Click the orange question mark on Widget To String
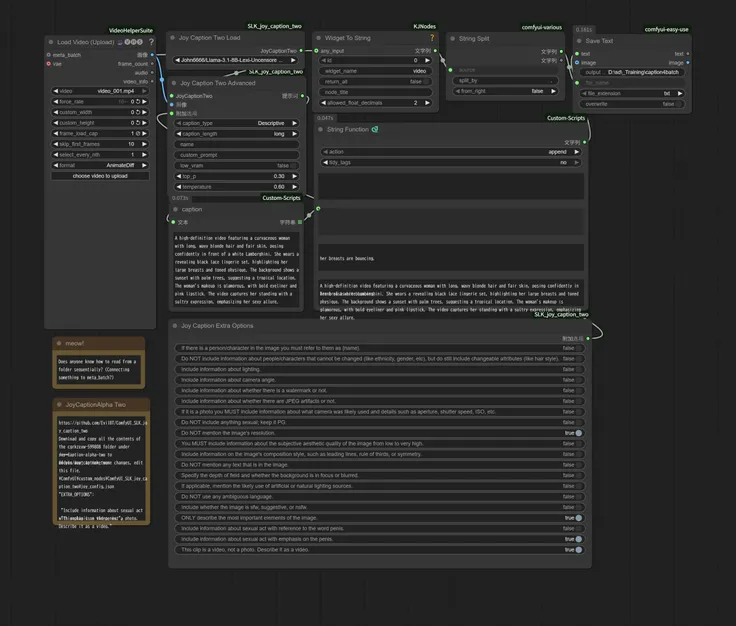The width and height of the screenshot is (736, 626). coord(432,38)
